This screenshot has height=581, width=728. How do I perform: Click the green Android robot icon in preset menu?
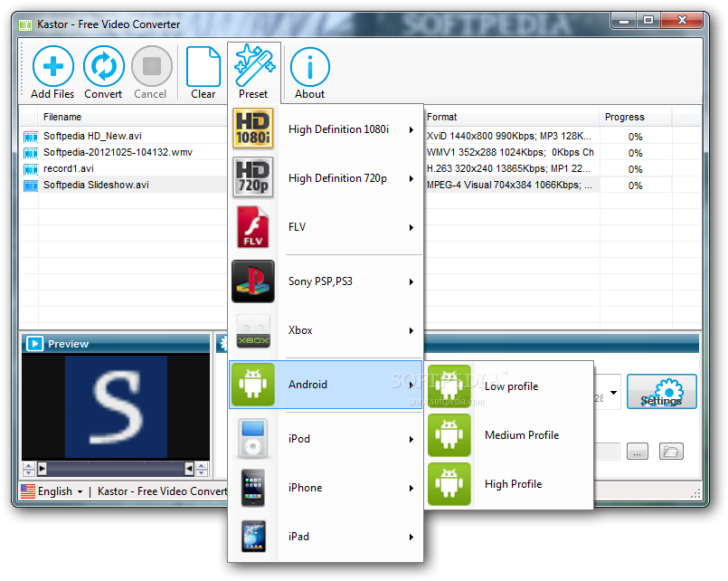click(x=253, y=385)
